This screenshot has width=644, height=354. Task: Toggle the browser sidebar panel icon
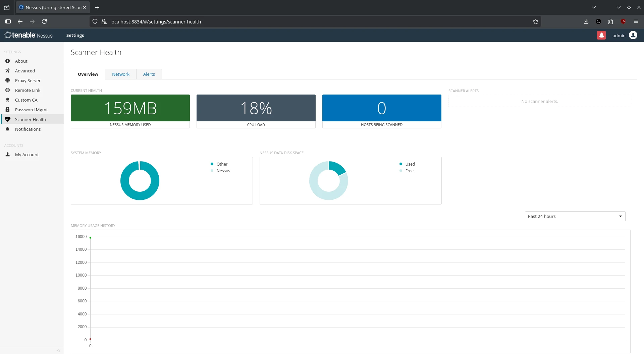(x=8, y=21)
